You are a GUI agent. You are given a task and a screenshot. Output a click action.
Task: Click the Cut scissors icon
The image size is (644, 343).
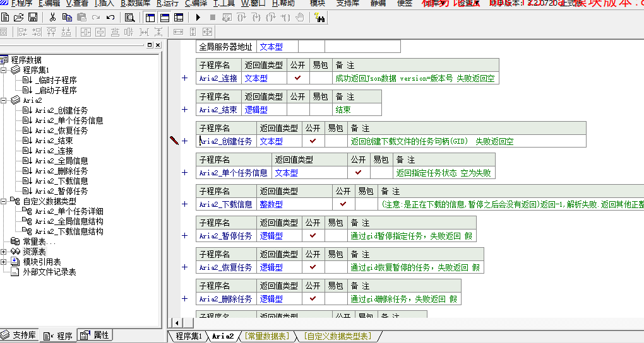(52, 18)
